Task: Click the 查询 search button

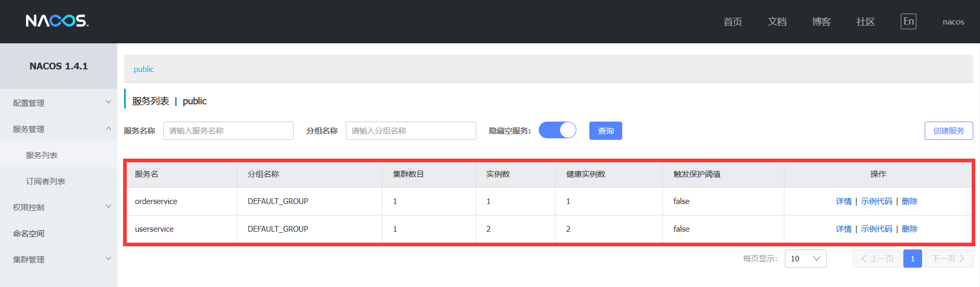Action: pos(605,130)
